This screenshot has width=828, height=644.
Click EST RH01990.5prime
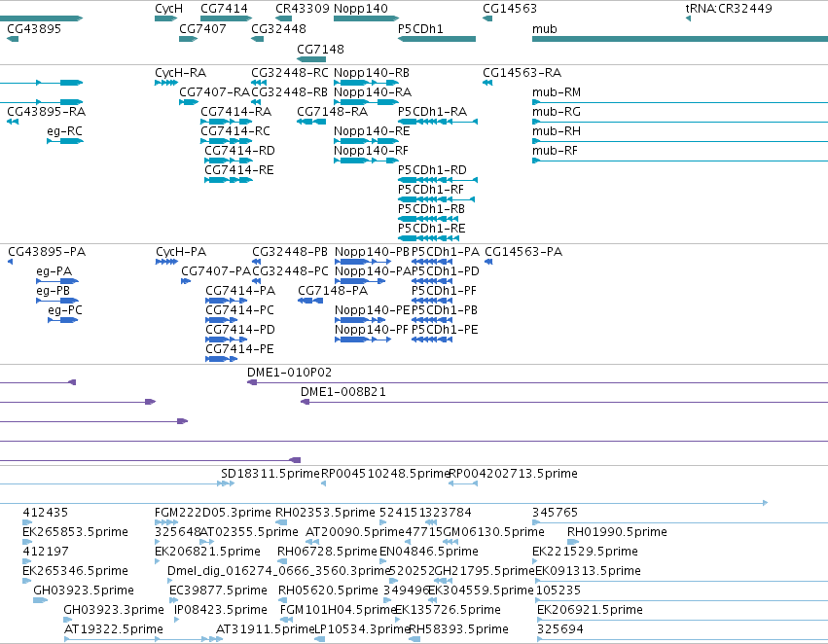click(x=573, y=542)
